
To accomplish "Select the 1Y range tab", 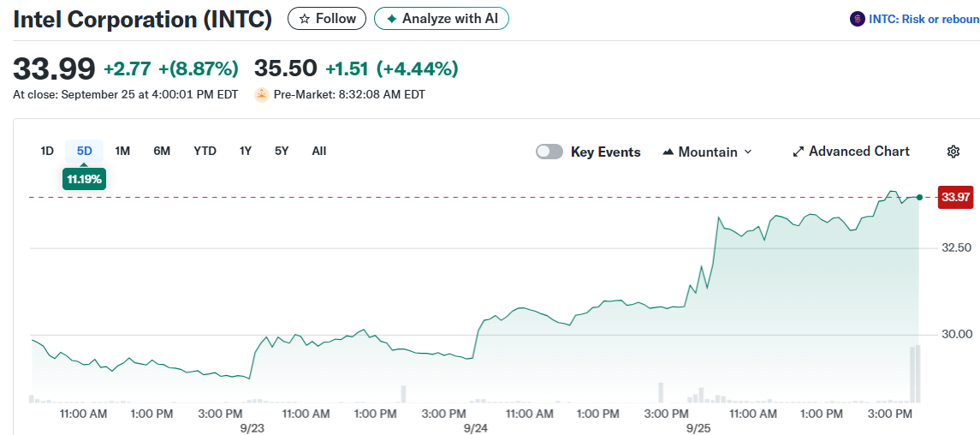I will point(246,152).
